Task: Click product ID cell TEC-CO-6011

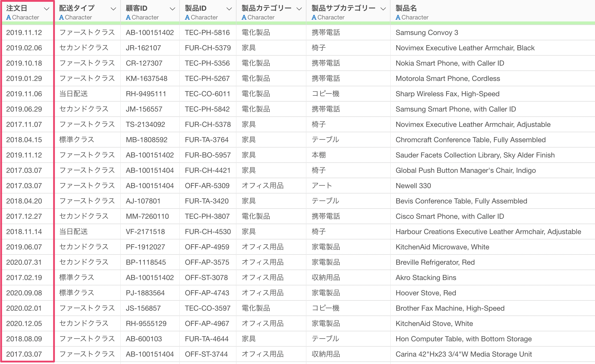Action: [x=208, y=94]
